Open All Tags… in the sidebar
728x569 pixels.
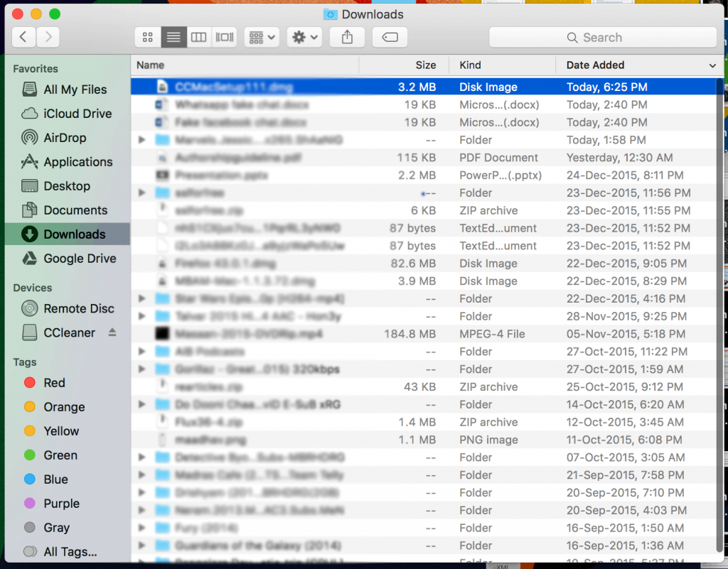60,551
